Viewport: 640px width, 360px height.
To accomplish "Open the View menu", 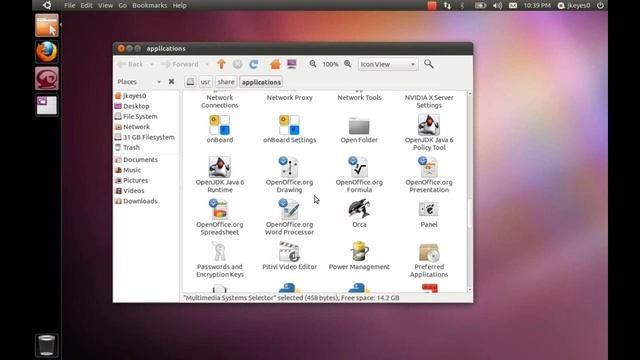I will (x=105, y=5).
